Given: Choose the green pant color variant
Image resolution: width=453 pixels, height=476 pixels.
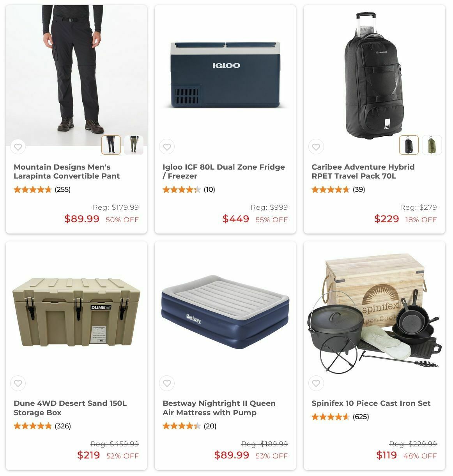Looking at the screenshot, I should point(134,145).
